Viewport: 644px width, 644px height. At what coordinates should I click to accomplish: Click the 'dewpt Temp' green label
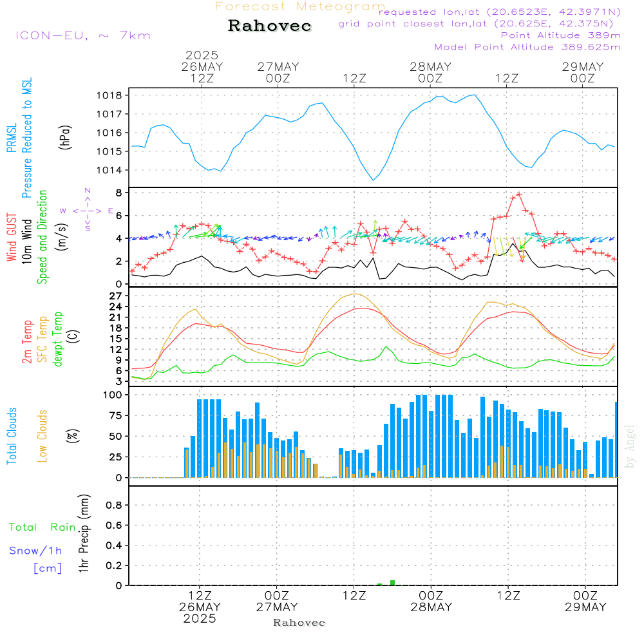tap(57, 339)
